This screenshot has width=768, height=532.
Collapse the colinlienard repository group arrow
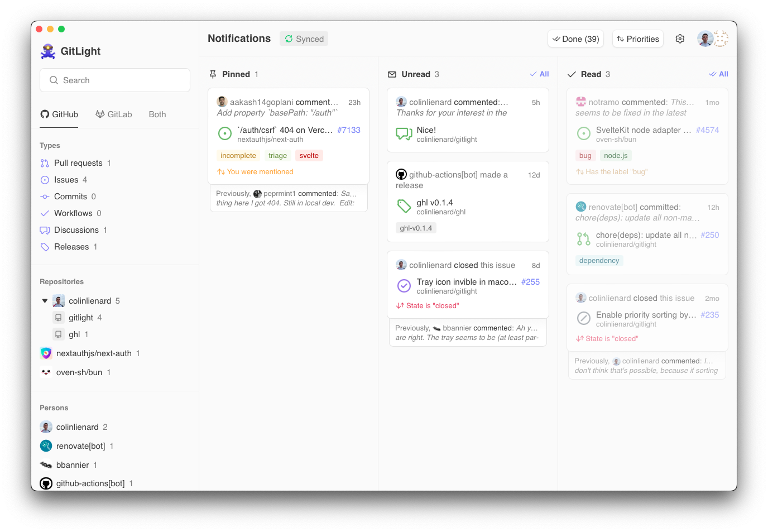click(x=45, y=301)
